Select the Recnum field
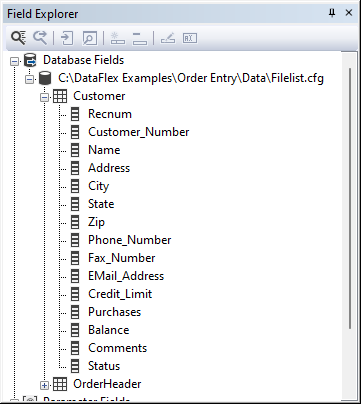This screenshot has height=404, width=361. (x=110, y=114)
